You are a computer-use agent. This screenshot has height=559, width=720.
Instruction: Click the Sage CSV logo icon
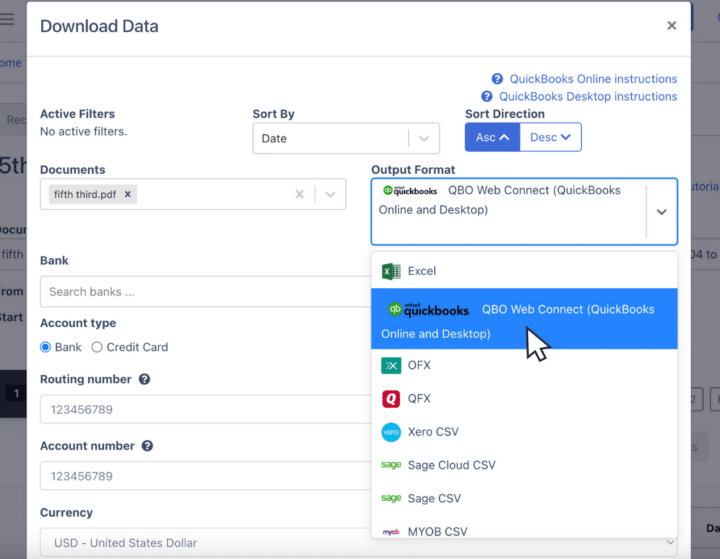click(391, 498)
